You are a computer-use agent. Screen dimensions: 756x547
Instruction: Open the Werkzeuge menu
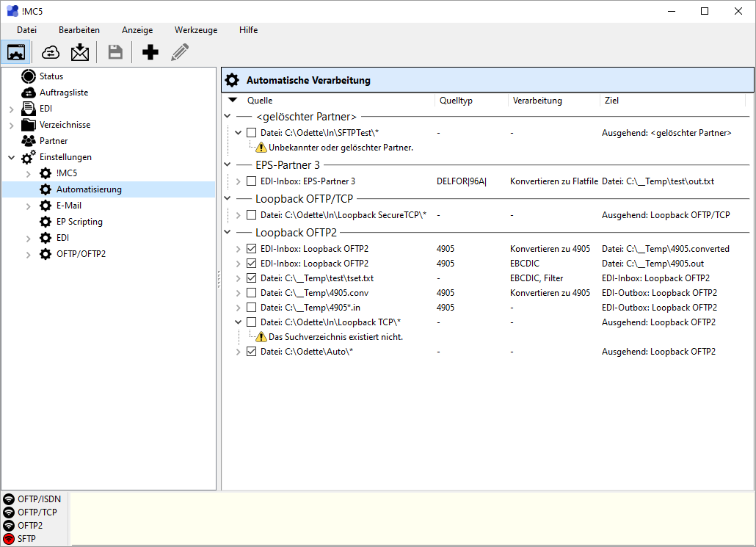click(x=196, y=30)
